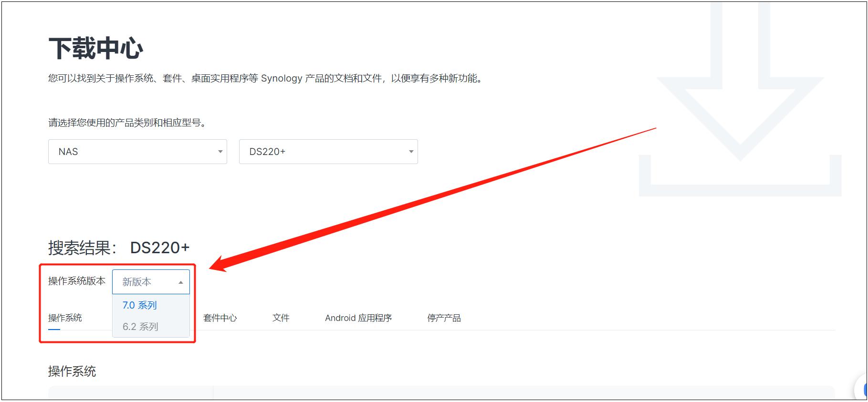Switch to the 文件 tab
868x402 pixels.
point(281,318)
